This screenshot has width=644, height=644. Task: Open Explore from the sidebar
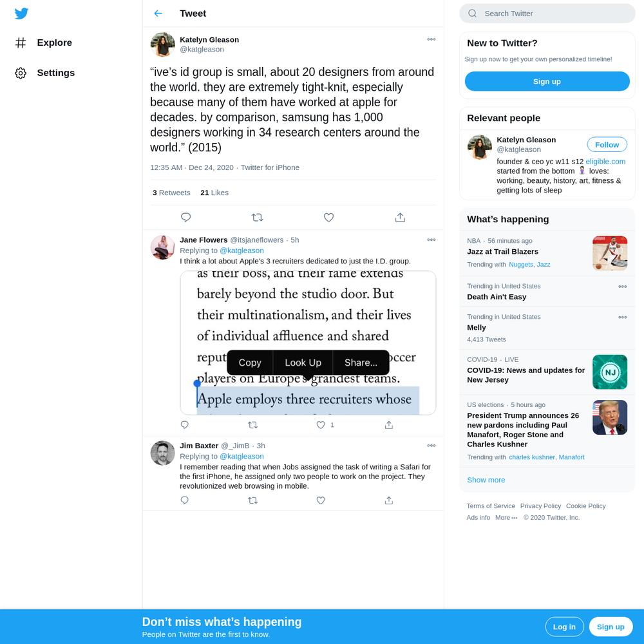coord(44,43)
